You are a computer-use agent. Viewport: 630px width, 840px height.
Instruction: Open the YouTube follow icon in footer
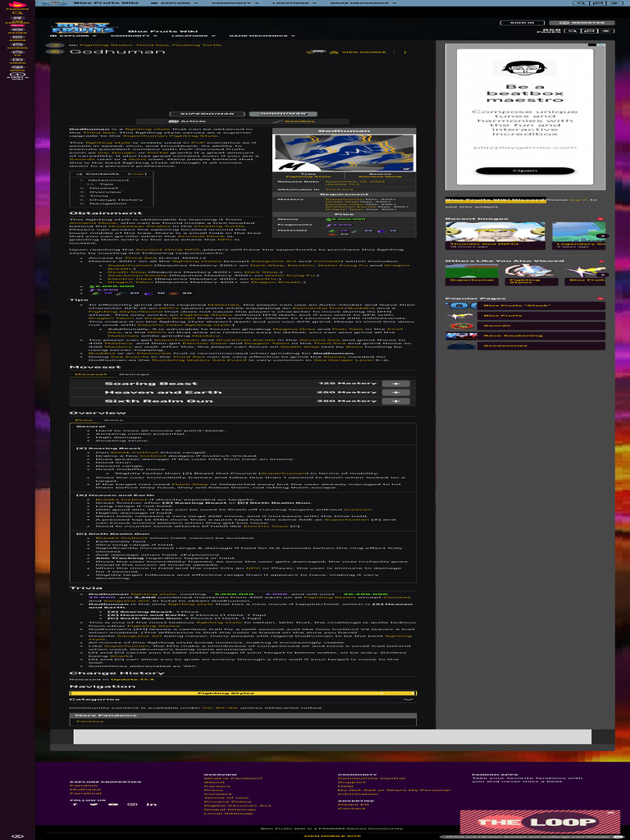(x=113, y=804)
